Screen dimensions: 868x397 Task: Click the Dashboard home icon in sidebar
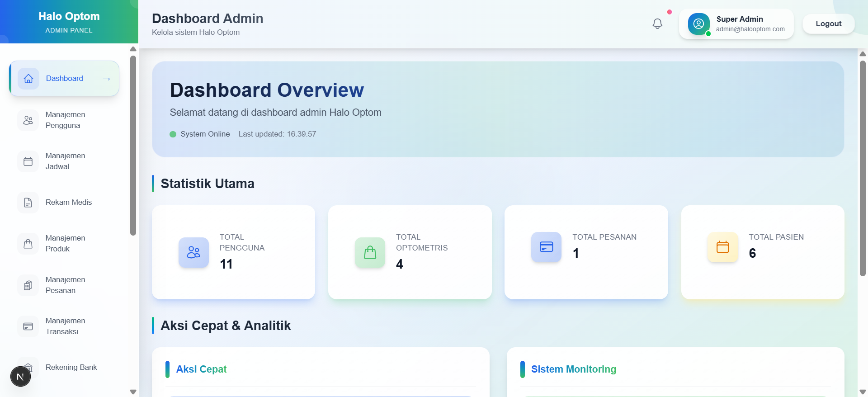pyautogui.click(x=28, y=79)
